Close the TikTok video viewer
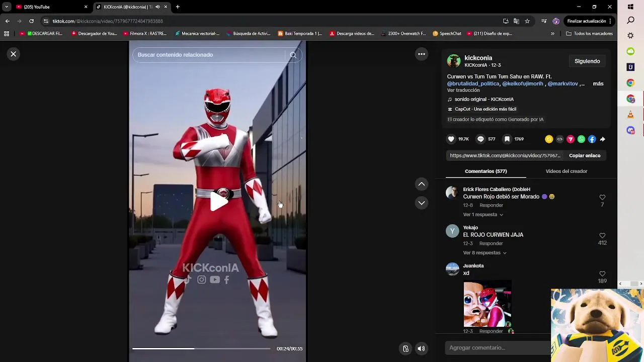 point(14,54)
